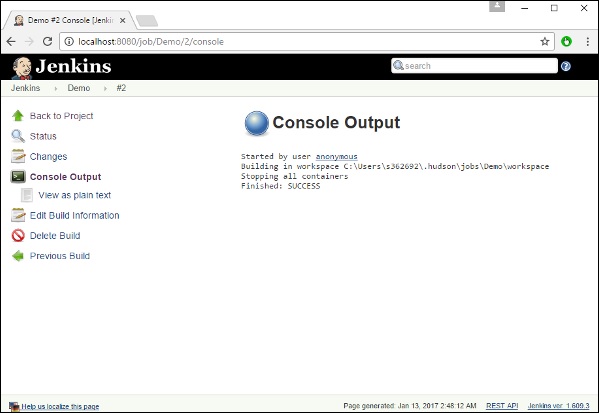This screenshot has width=599, height=413.
Task: Click the Console Output heading text
Action: [336, 123]
